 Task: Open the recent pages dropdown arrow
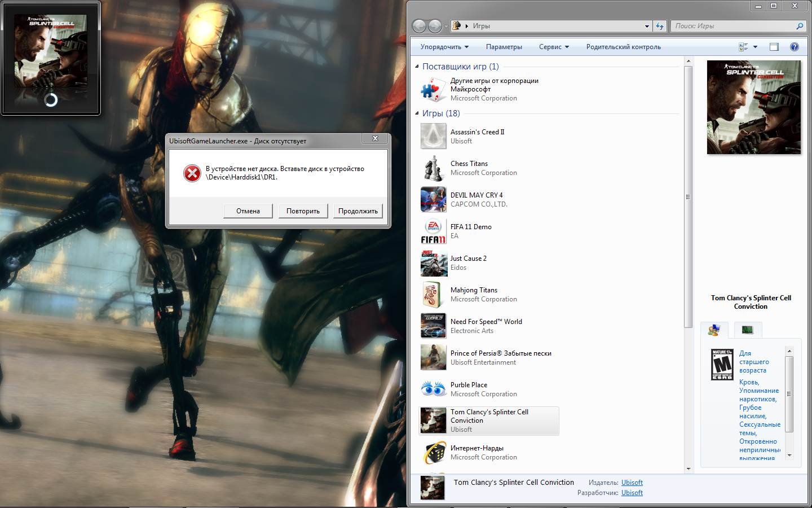click(446, 26)
